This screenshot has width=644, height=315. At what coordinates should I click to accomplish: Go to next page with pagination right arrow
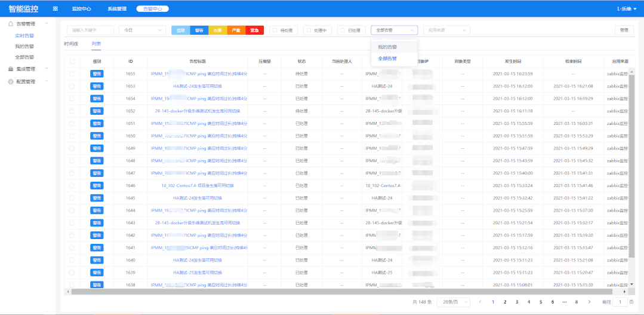(589, 302)
